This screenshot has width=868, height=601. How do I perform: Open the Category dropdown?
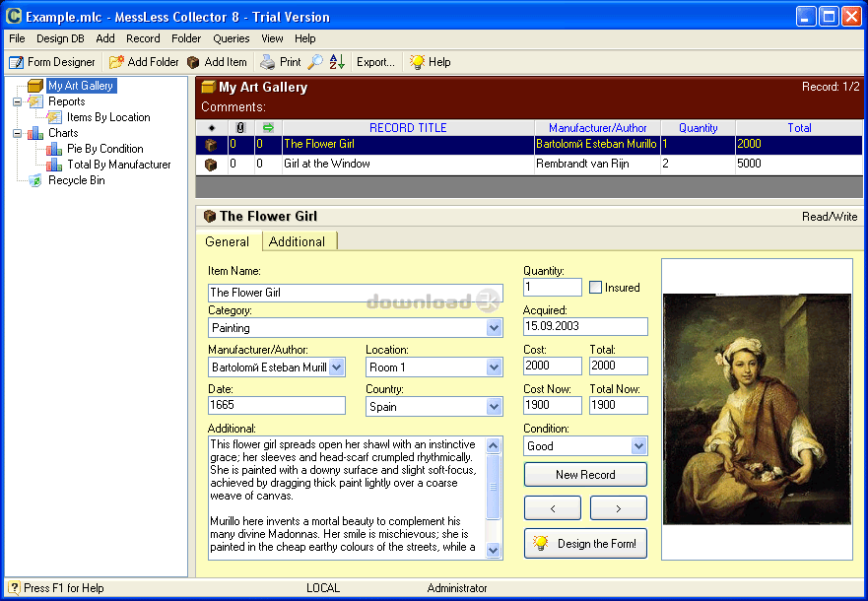click(494, 328)
